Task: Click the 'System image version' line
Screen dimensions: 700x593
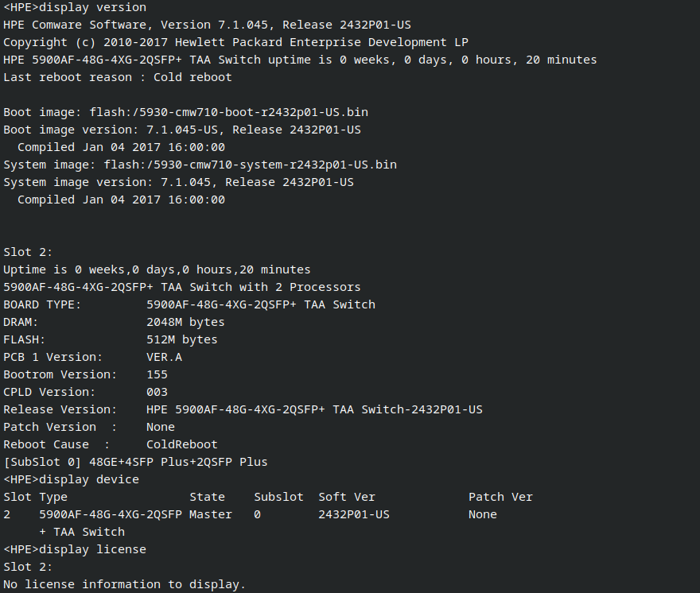Action: pyautogui.click(x=178, y=182)
